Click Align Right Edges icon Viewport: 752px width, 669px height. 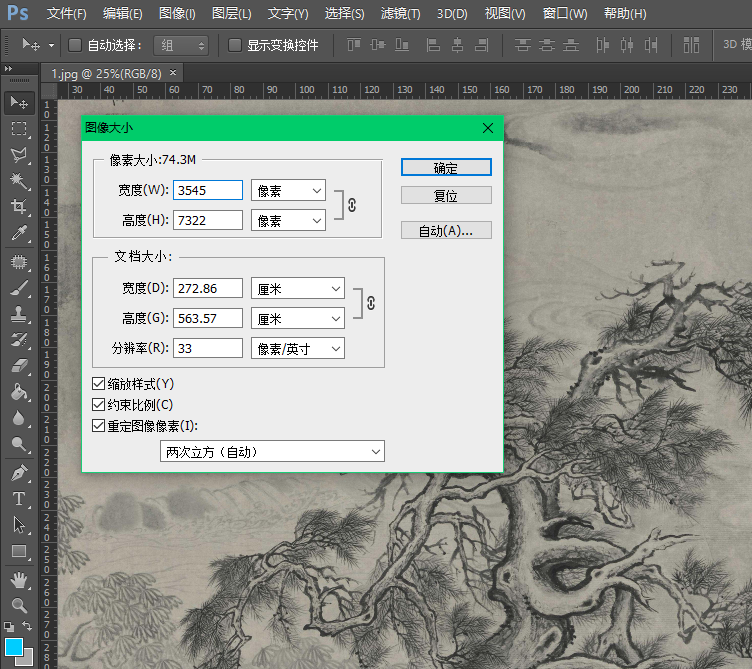coord(482,45)
